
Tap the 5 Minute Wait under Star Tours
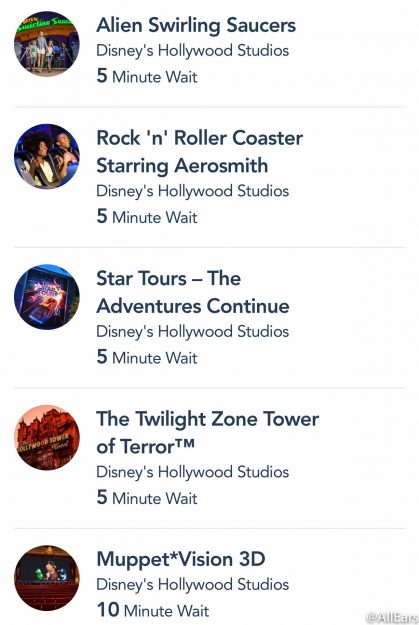(147, 357)
